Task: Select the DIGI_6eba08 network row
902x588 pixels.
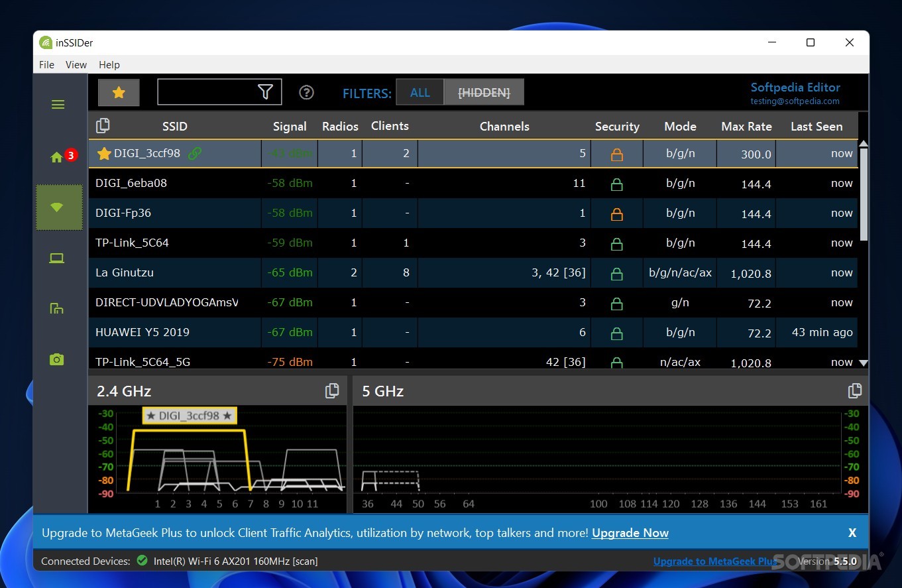Action: pos(473,183)
